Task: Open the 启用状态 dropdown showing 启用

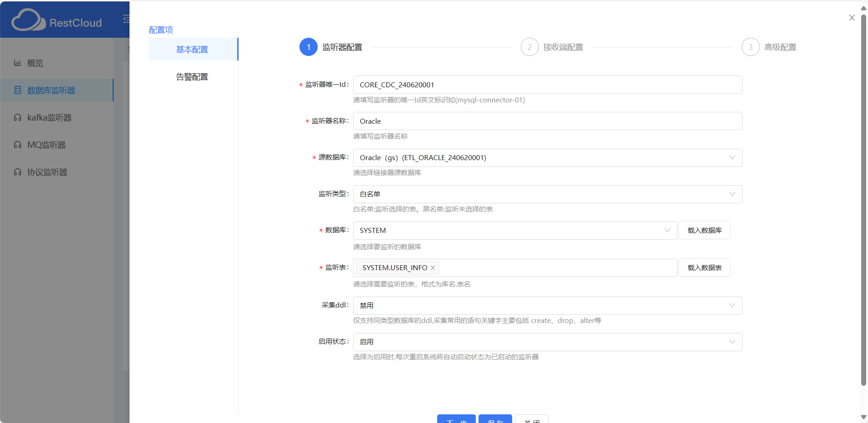Action: pyautogui.click(x=548, y=342)
